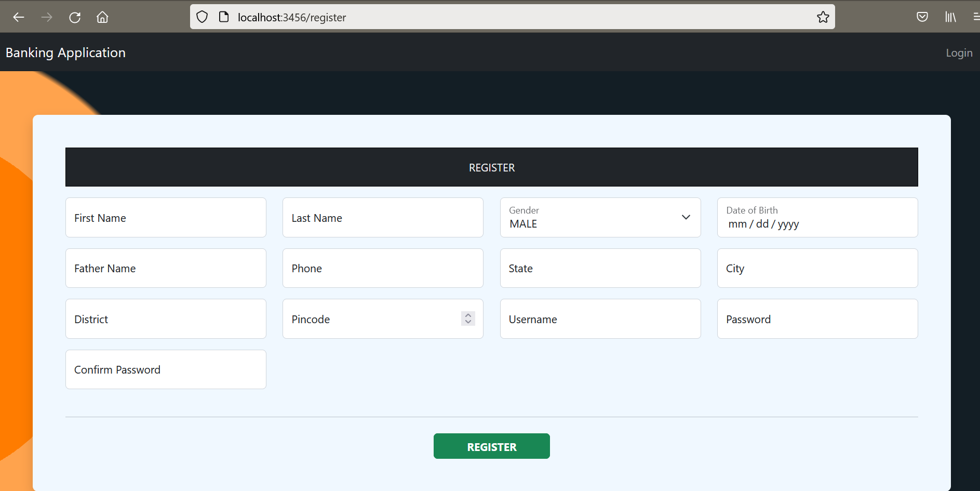Viewport: 980px width, 491px height.
Task: Decrement the Pincode with the down stepper
Action: click(467, 323)
